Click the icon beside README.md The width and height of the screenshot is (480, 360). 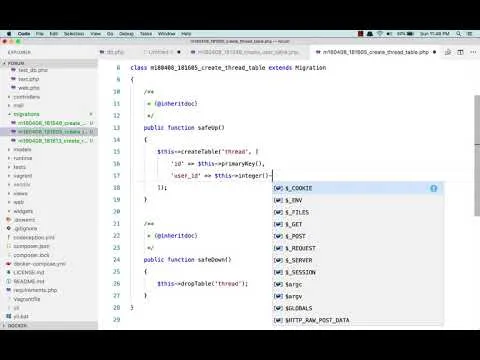9,281
